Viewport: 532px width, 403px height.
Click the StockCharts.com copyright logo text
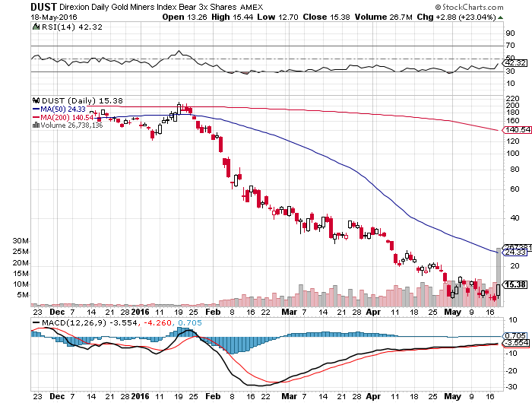coord(469,7)
